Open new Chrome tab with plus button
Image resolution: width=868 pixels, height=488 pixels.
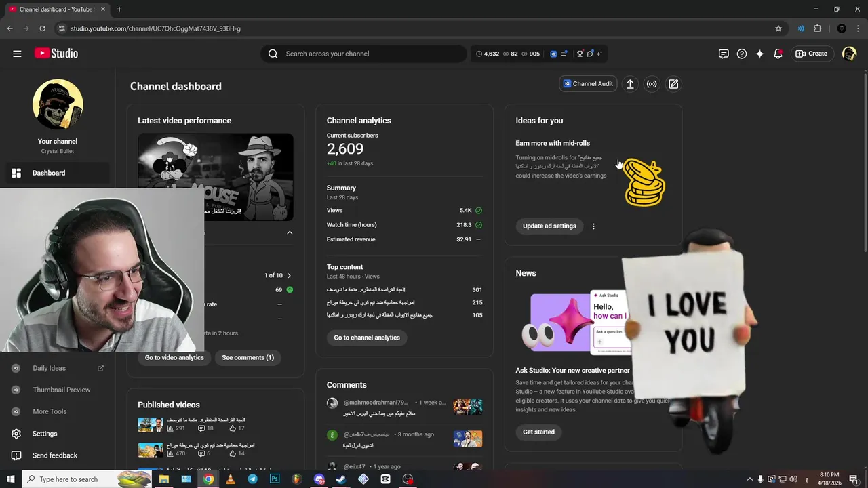[x=119, y=9]
